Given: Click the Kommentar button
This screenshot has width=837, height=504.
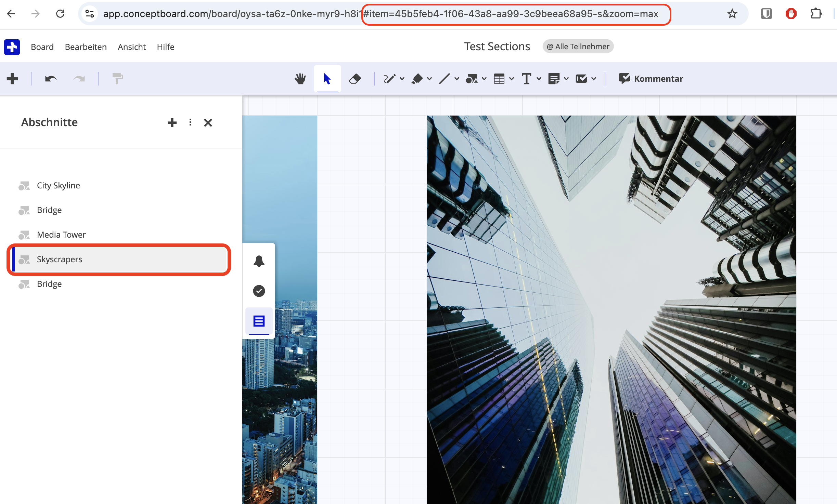Looking at the screenshot, I should [x=651, y=79].
